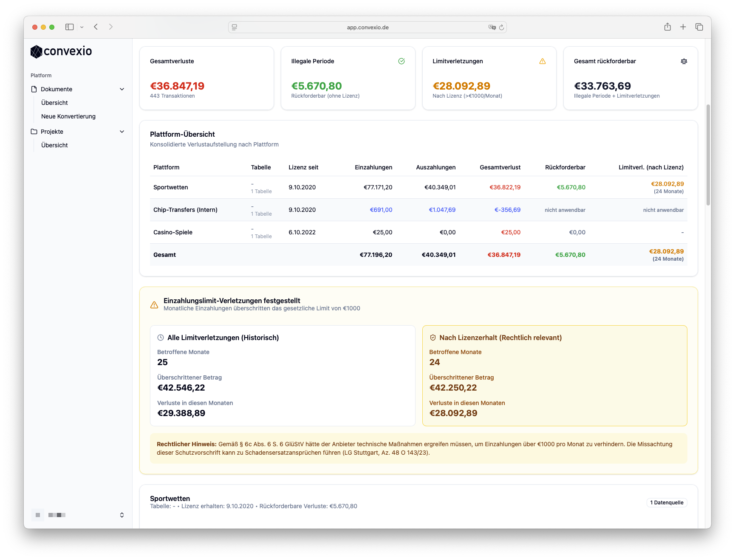Go back with the browser back arrow
Image resolution: width=735 pixels, height=560 pixels.
(96, 27)
